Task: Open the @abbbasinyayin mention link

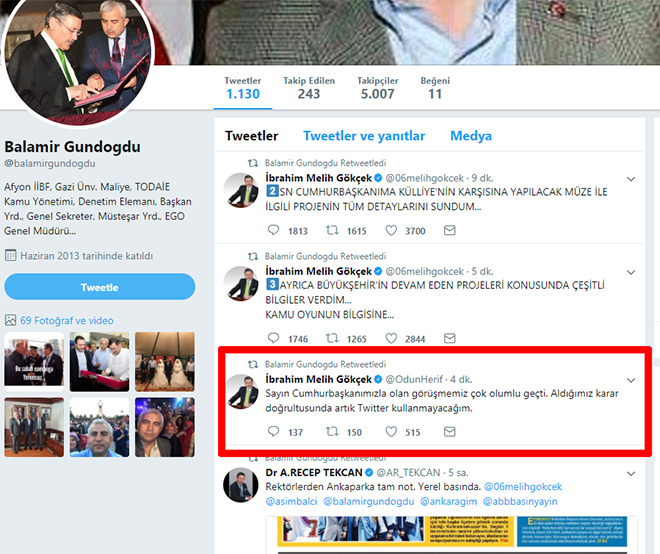Action: (x=520, y=501)
